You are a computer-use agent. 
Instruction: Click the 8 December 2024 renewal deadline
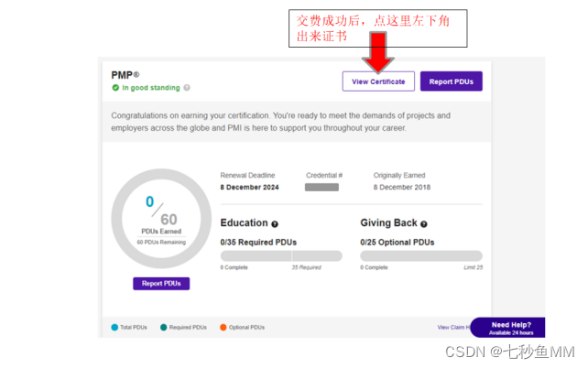pyautogui.click(x=249, y=187)
